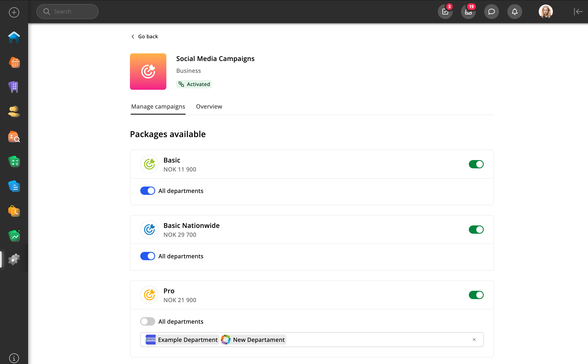588x364 pixels.
Task: Open the settings gear in sidebar
Action: tap(14, 259)
